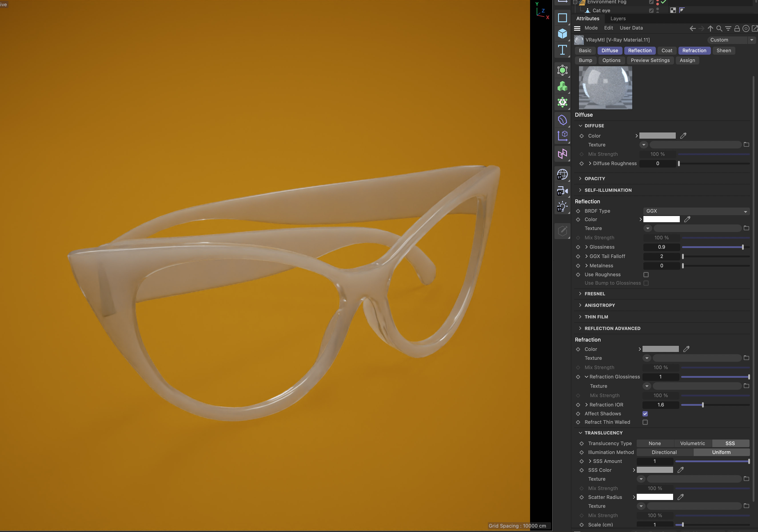The width and height of the screenshot is (758, 532).
Task: Open the Preview Settings tab
Action: (650, 60)
